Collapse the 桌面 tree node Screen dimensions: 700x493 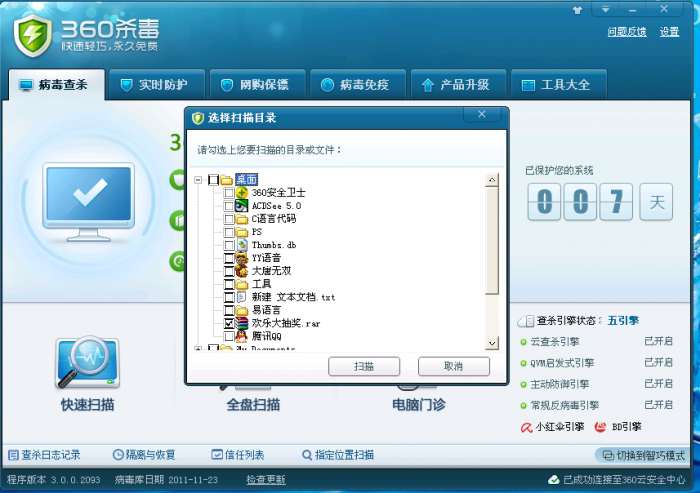198,180
